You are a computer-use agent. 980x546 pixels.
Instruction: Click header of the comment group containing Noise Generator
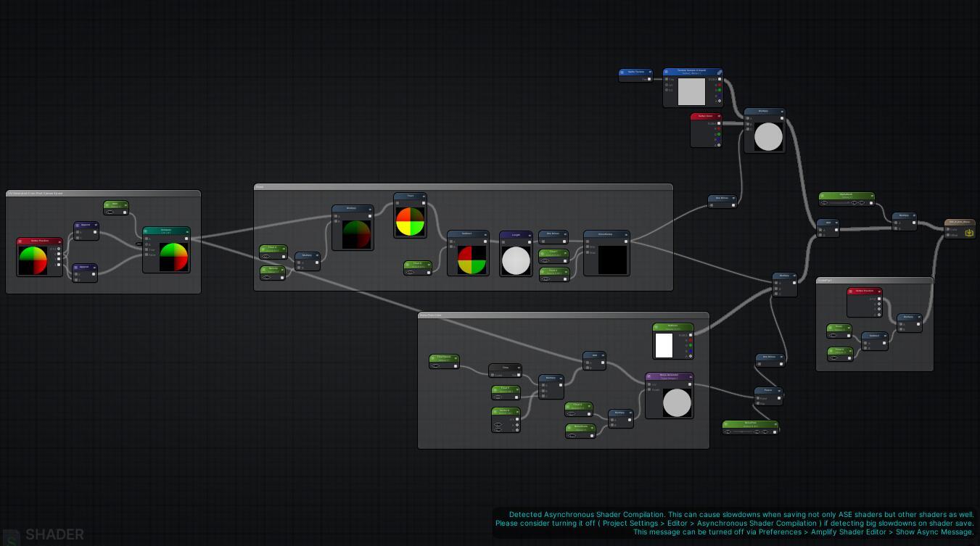pos(564,315)
